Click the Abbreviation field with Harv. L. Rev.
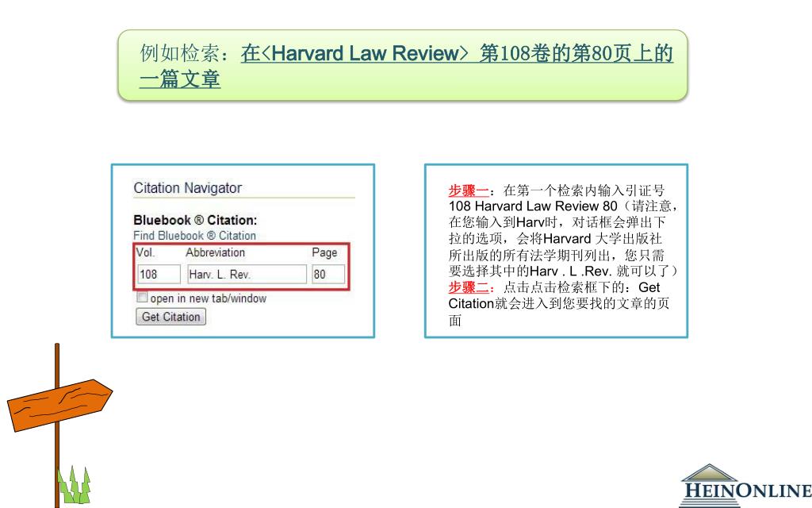This screenshot has width=812, height=508. pos(247,274)
